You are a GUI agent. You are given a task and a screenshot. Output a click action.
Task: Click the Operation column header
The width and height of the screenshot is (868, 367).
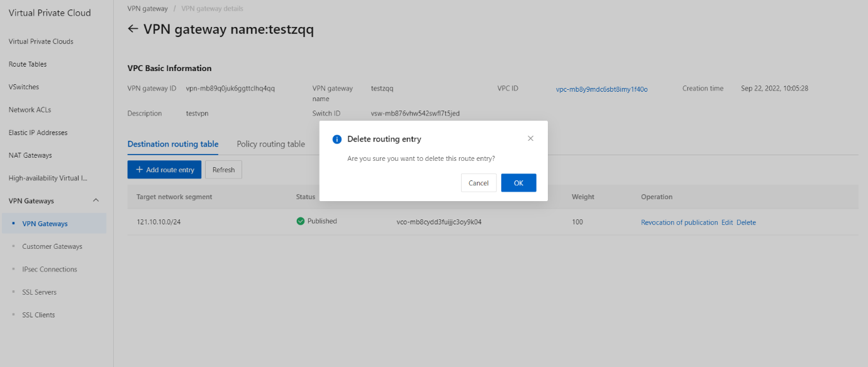coord(657,197)
